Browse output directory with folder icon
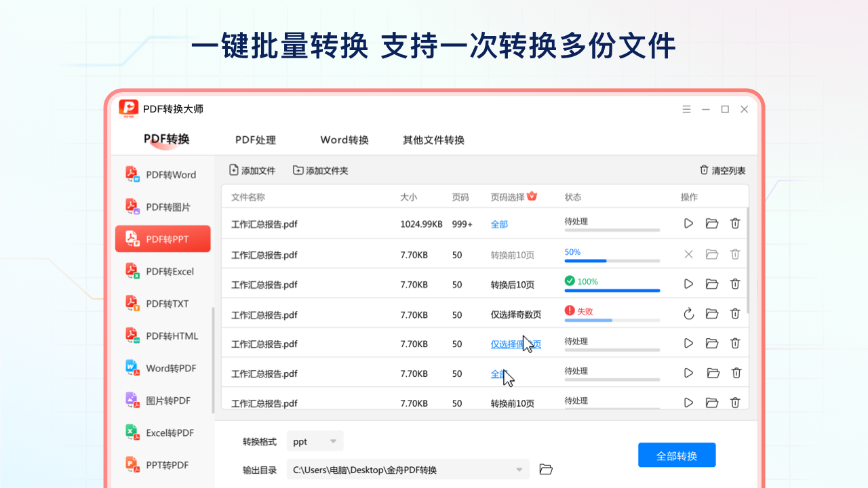The width and height of the screenshot is (868, 488). [x=546, y=469]
